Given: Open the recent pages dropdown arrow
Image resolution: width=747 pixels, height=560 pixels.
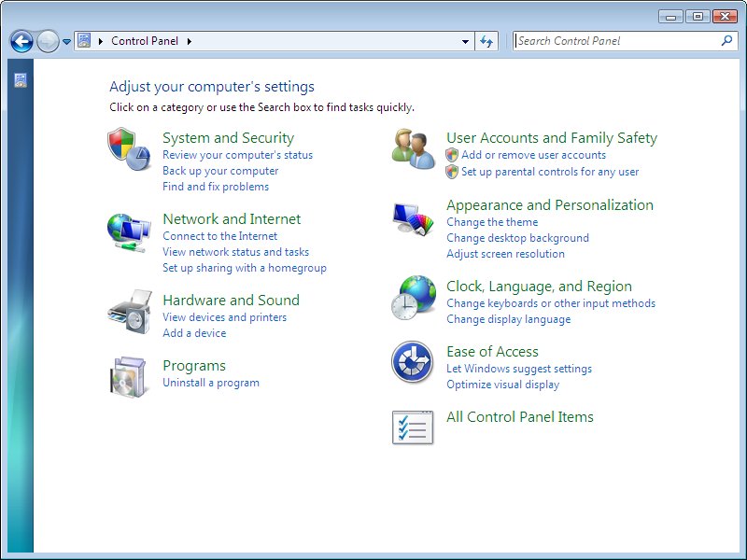Looking at the screenshot, I should coord(66,42).
